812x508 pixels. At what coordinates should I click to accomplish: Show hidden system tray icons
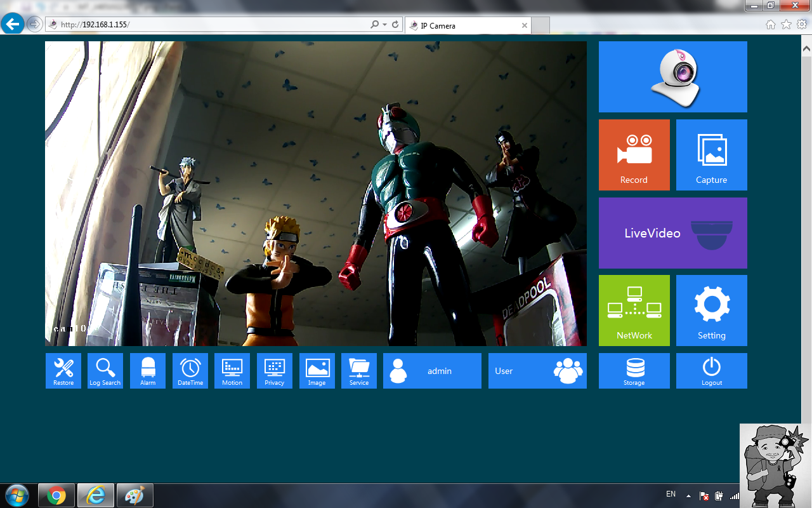[688, 496]
